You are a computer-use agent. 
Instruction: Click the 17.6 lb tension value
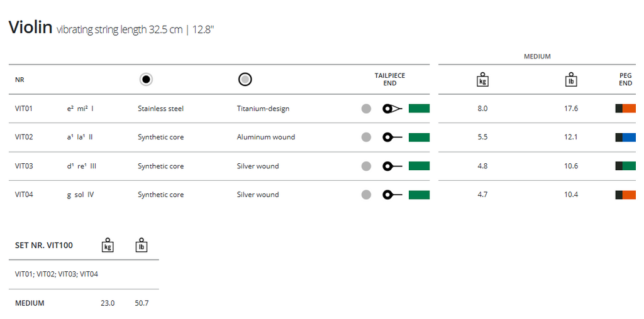(571, 109)
